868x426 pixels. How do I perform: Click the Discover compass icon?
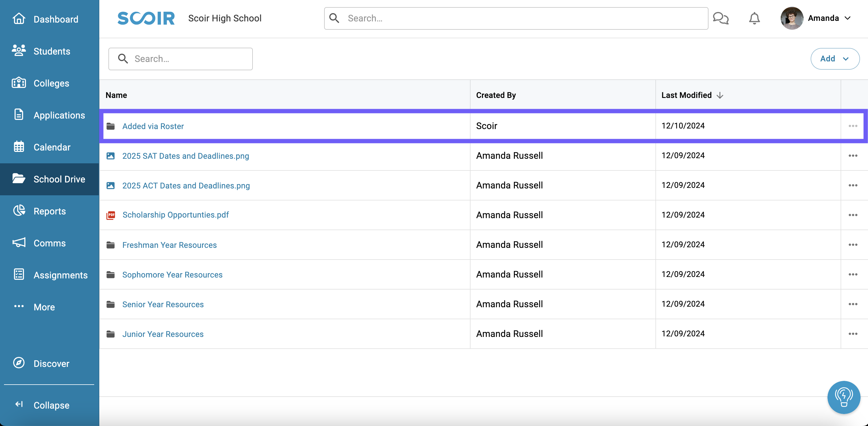19,363
